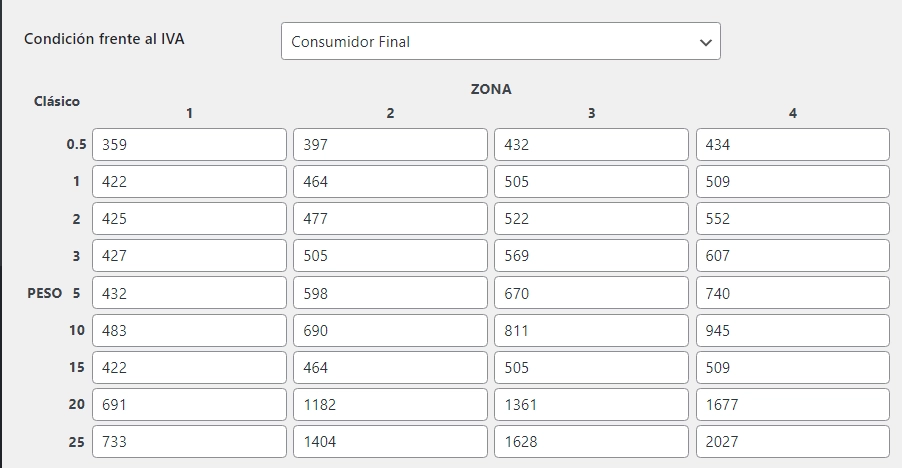Image resolution: width=902 pixels, height=468 pixels.
Task: Focus the 1 kg Zona 3 price field
Action: 591,182
